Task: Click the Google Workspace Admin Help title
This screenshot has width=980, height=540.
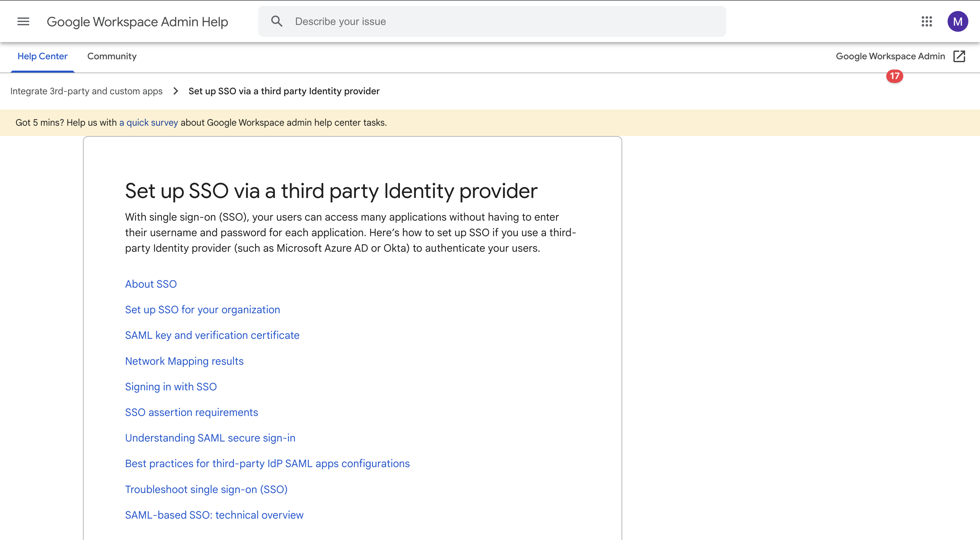Action: coord(137,22)
